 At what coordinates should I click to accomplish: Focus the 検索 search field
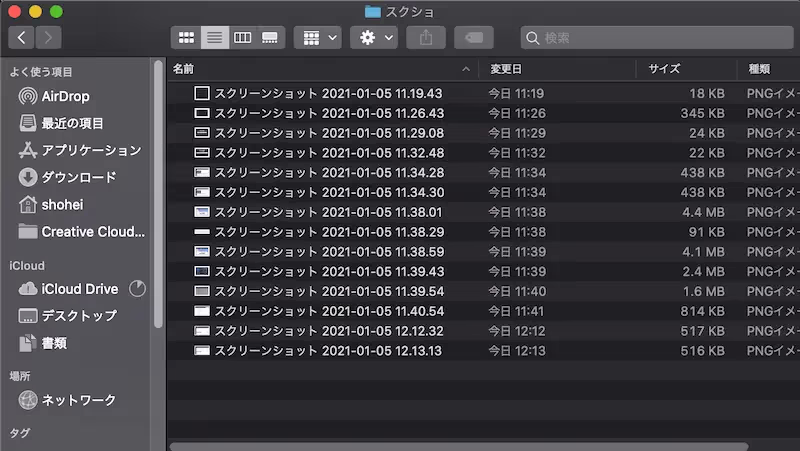coord(658,38)
